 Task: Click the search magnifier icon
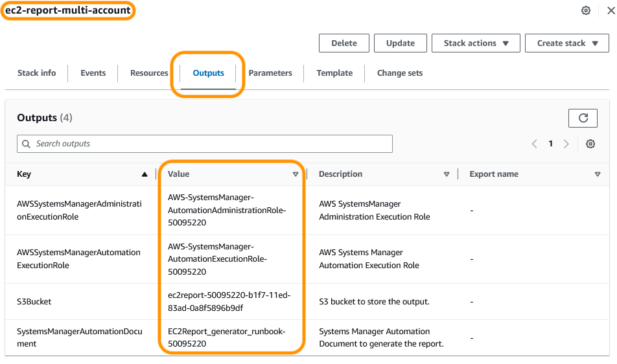[x=26, y=144]
